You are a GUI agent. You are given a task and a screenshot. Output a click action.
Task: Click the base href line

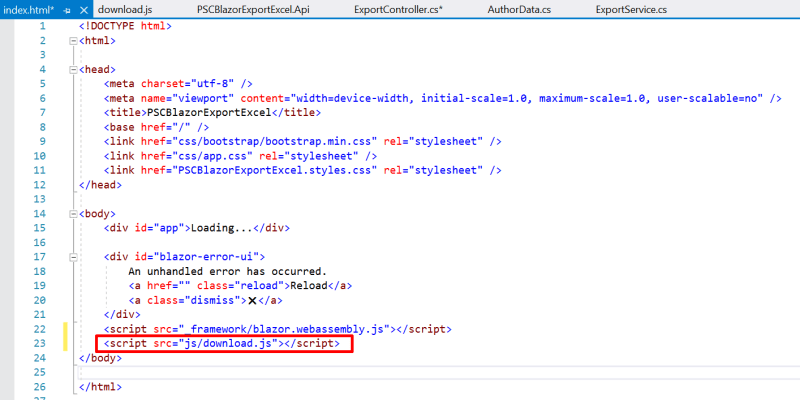click(x=156, y=127)
